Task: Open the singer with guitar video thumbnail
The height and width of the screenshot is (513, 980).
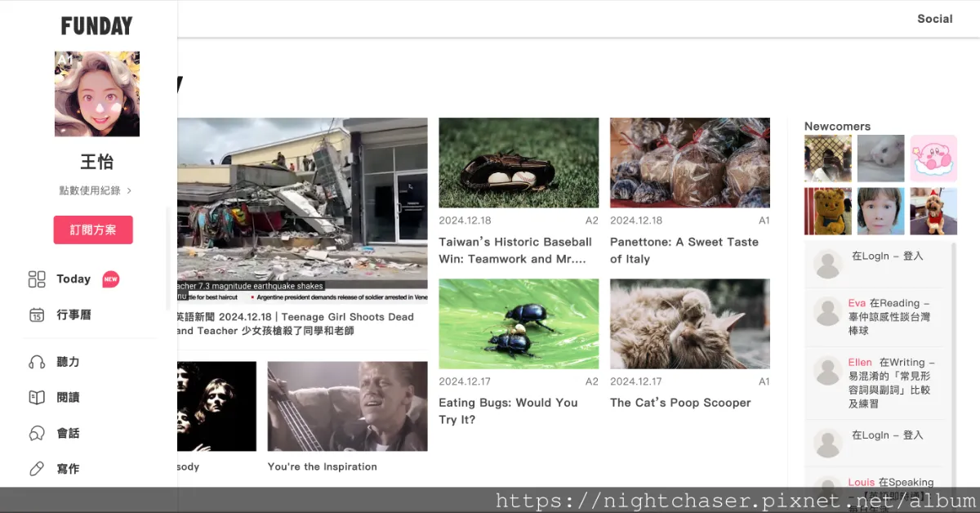Action: pos(348,406)
